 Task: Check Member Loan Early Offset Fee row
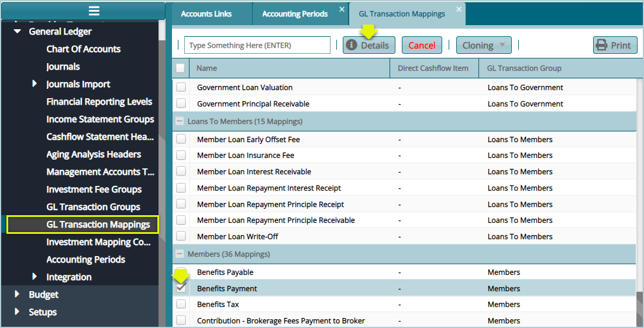(x=181, y=139)
